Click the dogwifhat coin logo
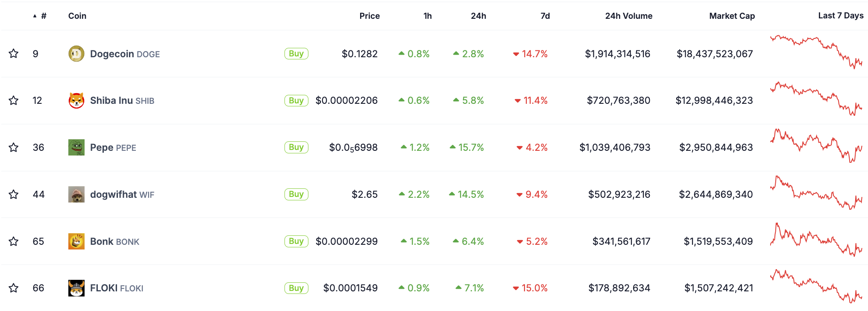Viewport: 868px width, 311px height. coord(76,194)
